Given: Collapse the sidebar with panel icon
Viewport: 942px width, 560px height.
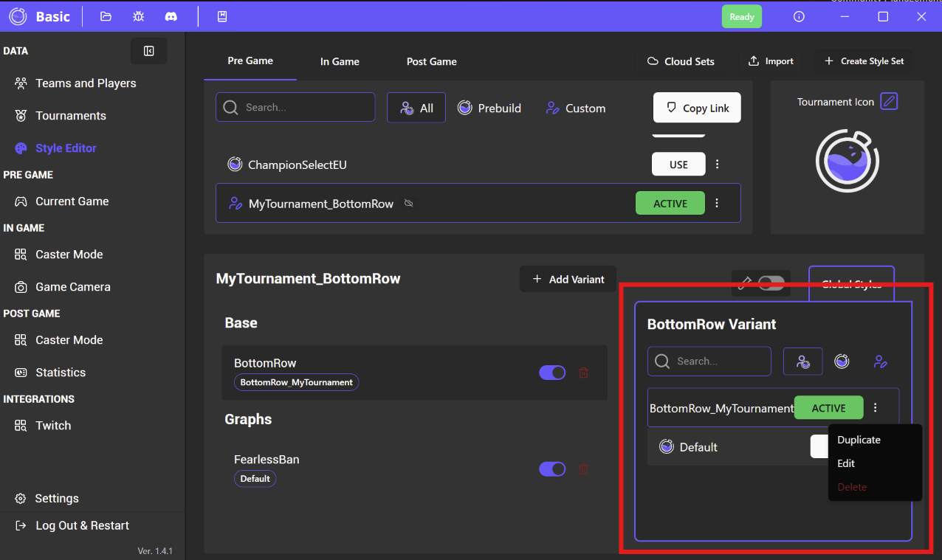Looking at the screenshot, I should [x=148, y=51].
